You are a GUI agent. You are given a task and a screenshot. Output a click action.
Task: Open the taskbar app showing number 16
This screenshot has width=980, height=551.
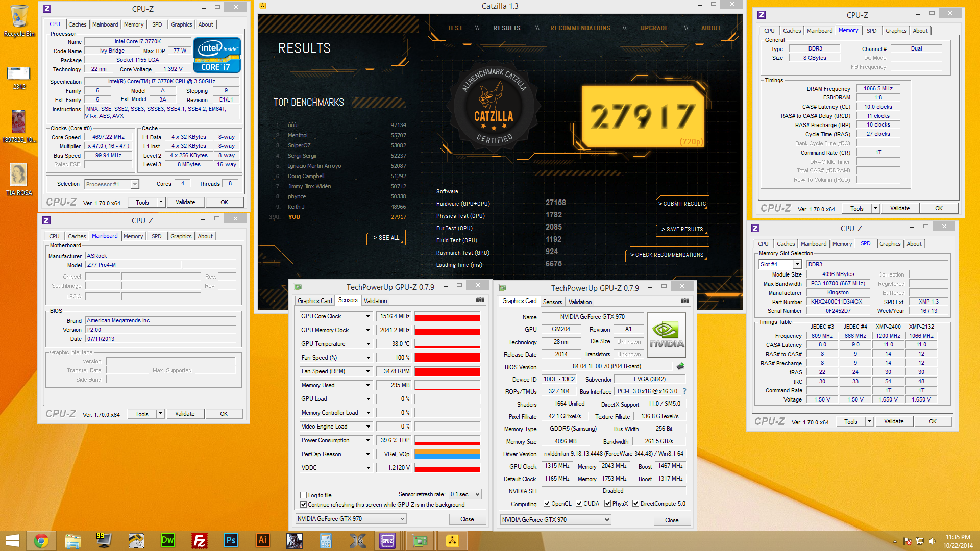point(357,540)
